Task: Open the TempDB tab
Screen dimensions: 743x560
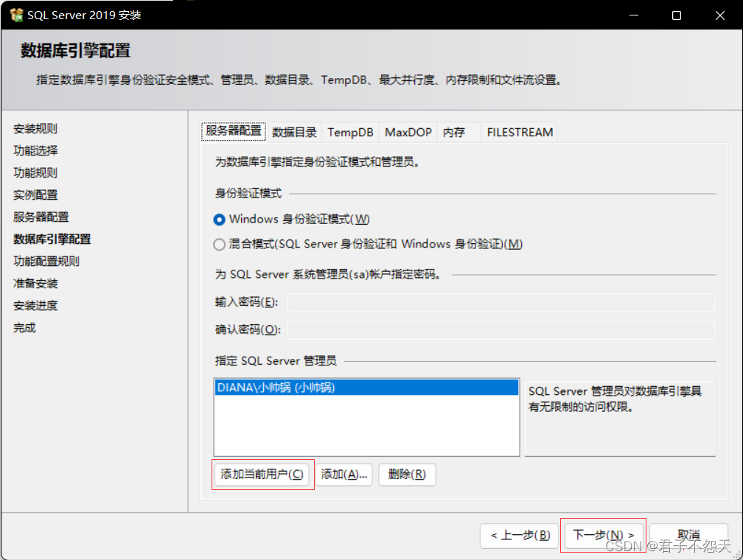Action: pos(350,132)
